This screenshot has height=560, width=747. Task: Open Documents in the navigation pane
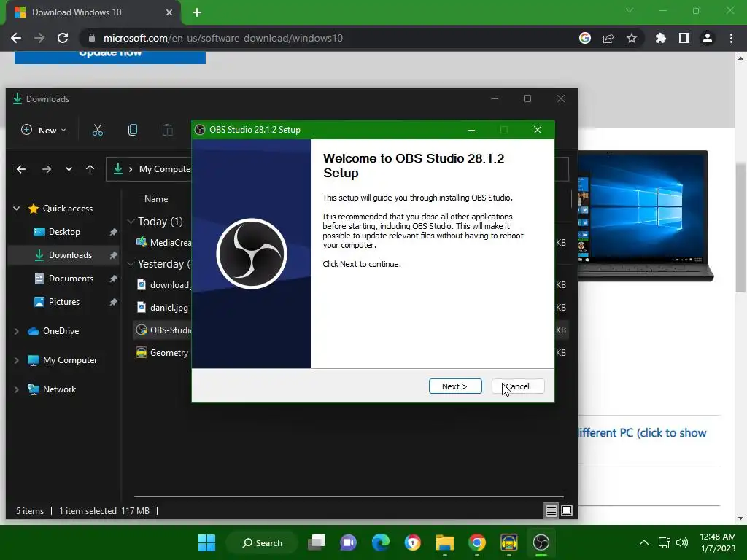coord(71,279)
